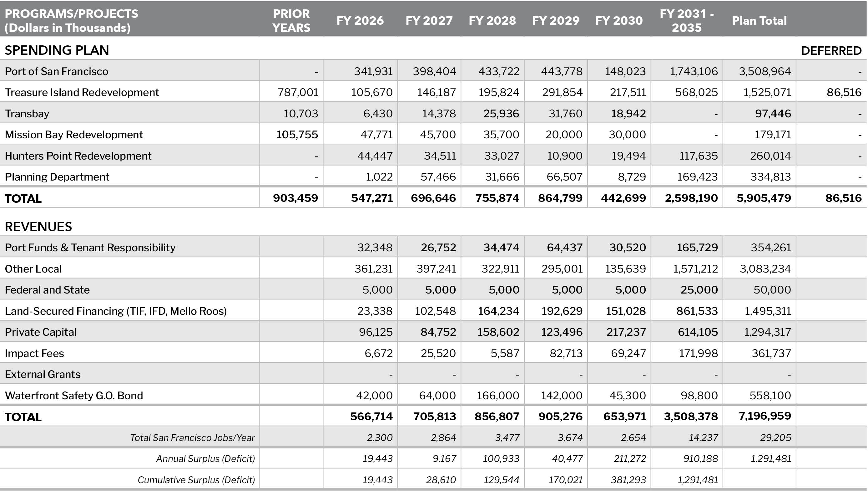Click the 'FY 2028' column header
The image size is (868, 496).
coord(492,20)
